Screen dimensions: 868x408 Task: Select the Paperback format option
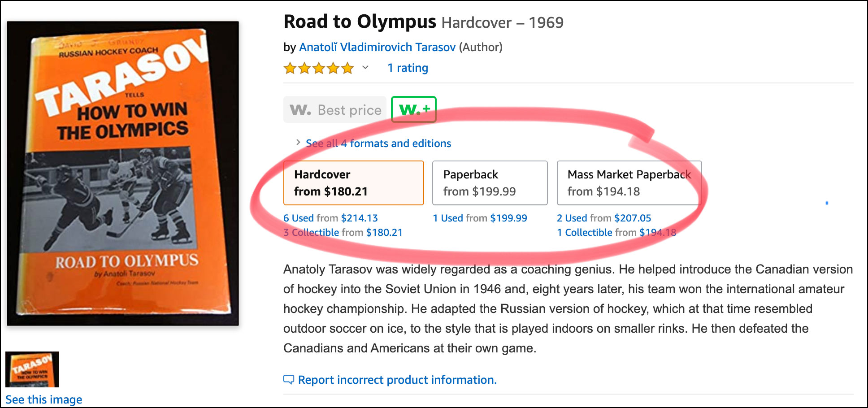point(490,183)
